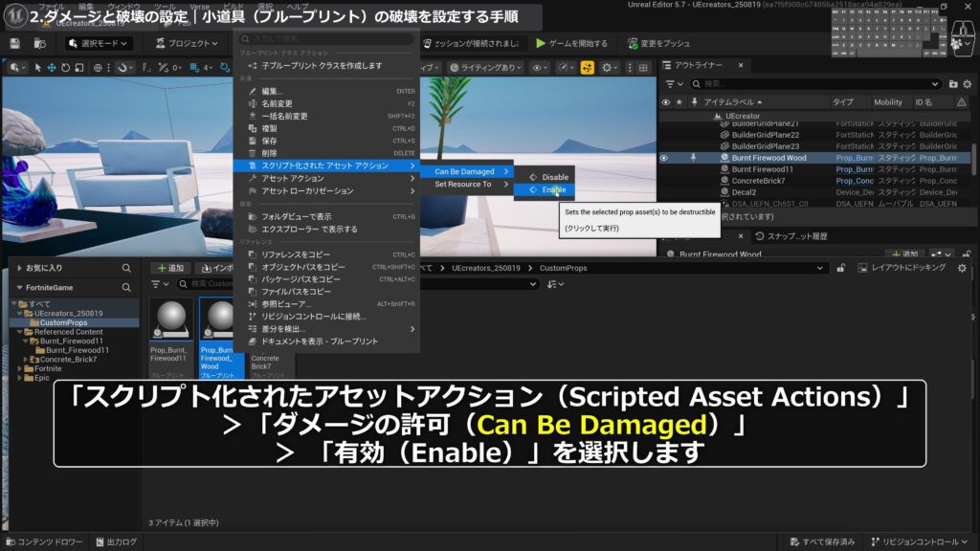
Task: Open the プロジェクト dropdown
Action: click(x=187, y=43)
